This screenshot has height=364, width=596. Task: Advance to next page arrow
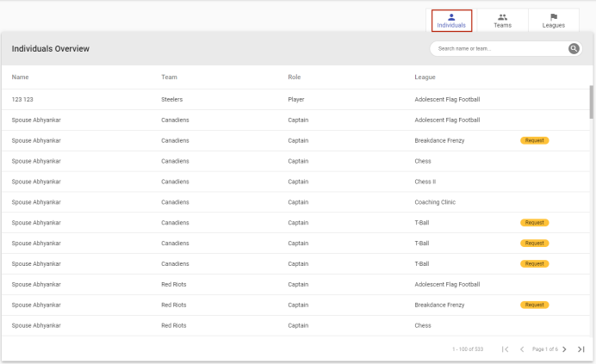click(x=564, y=349)
